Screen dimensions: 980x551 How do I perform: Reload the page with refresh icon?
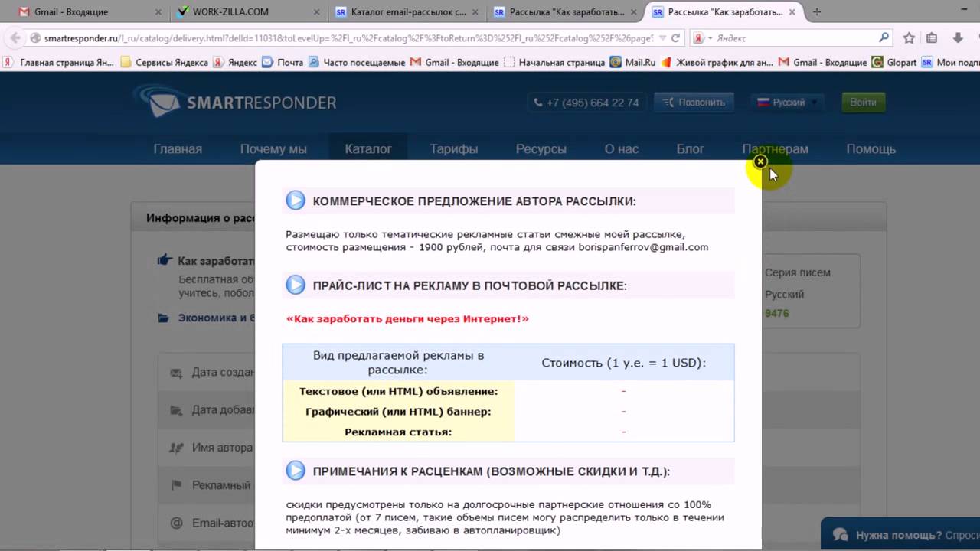pyautogui.click(x=675, y=37)
